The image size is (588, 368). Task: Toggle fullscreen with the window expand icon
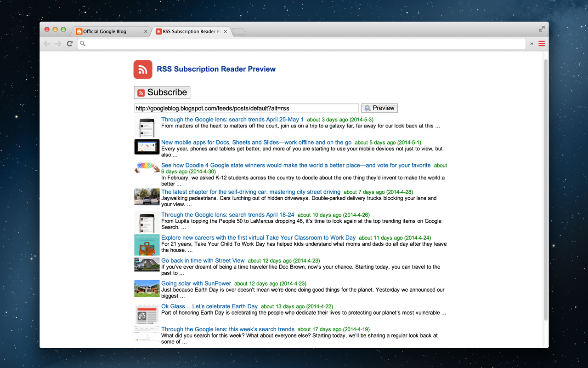[x=542, y=29]
